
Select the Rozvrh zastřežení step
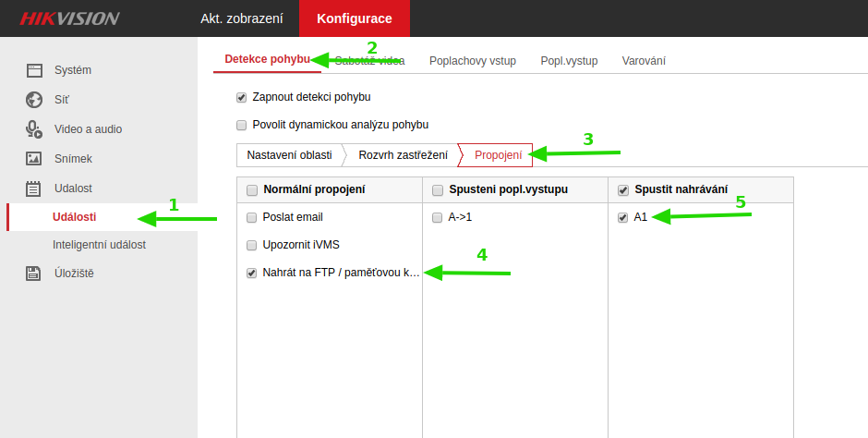(x=403, y=155)
